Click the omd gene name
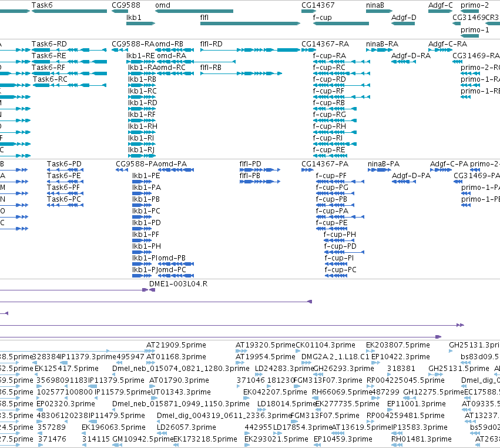The height and width of the screenshot is (448, 500). tap(163, 5)
